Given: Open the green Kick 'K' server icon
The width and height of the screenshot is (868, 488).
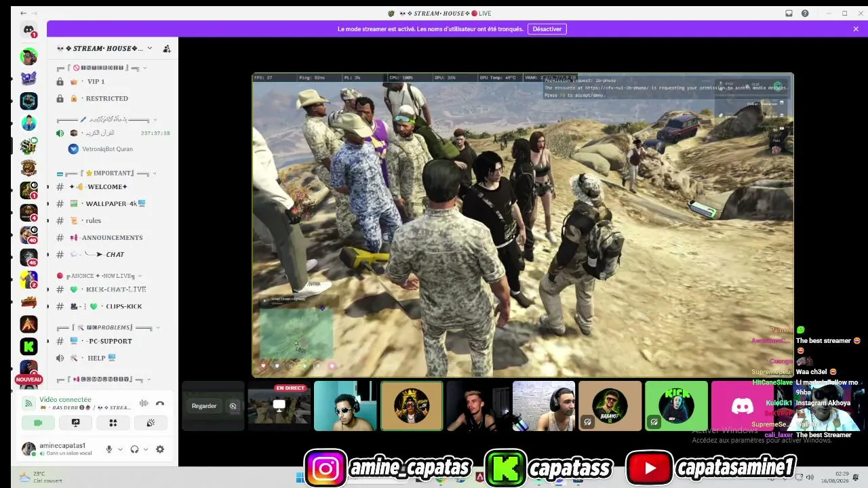Looking at the screenshot, I should coord(28,347).
